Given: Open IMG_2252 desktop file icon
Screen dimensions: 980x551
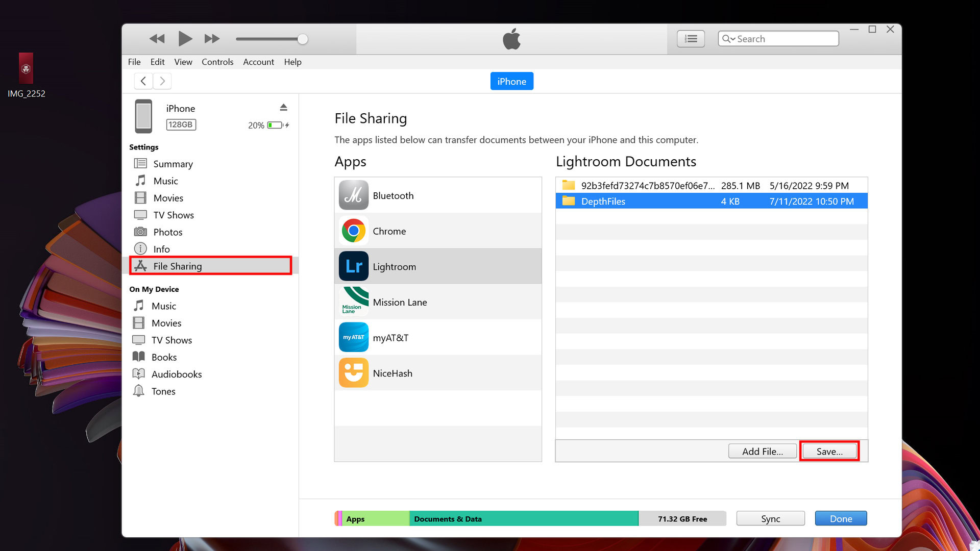Looking at the screenshot, I should click(26, 69).
